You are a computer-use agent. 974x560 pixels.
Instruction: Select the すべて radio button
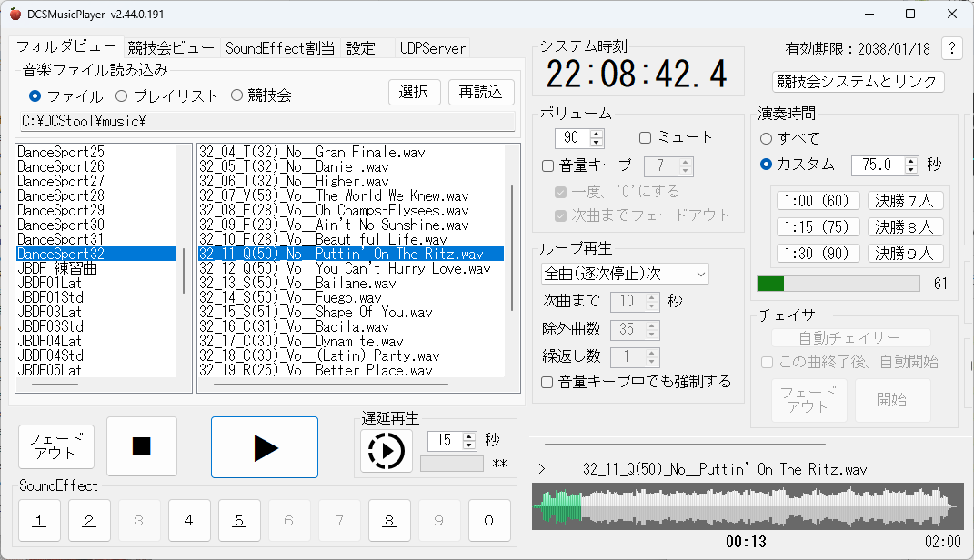coord(767,138)
